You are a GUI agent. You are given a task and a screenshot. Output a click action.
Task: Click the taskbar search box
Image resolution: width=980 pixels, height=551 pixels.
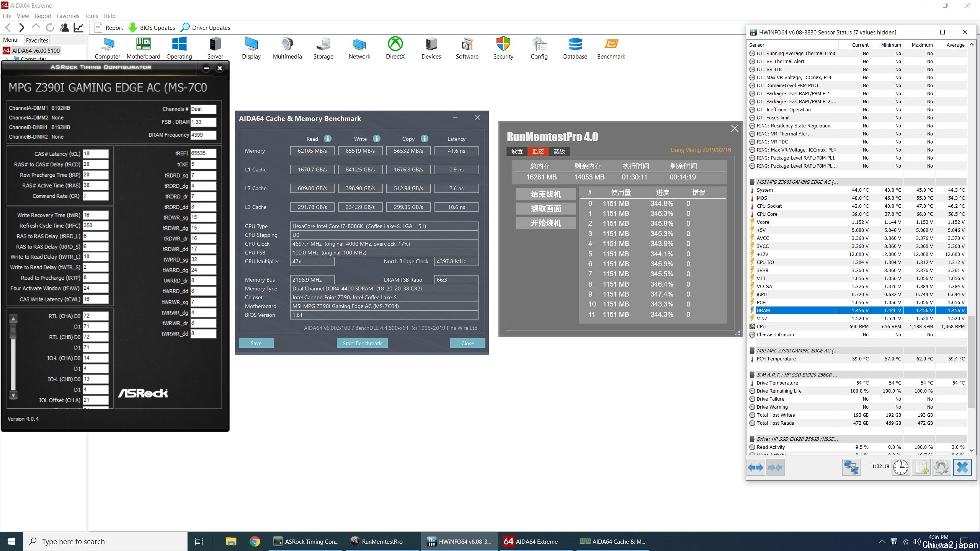(105, 541)
